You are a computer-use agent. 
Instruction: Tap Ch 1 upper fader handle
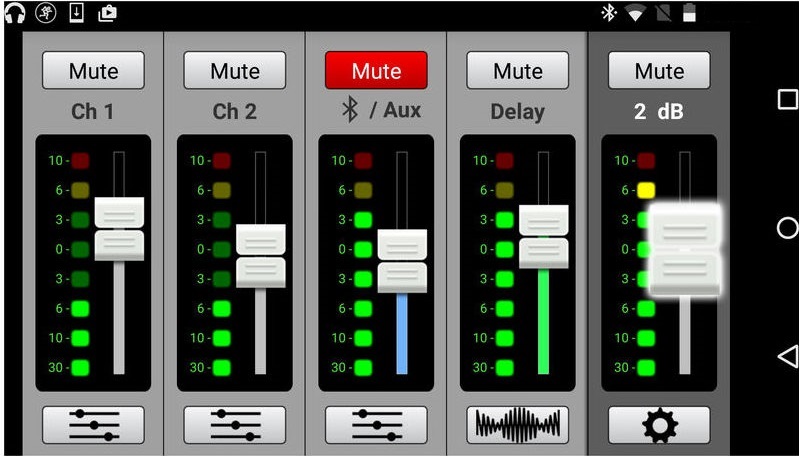(x=119, y=212)
